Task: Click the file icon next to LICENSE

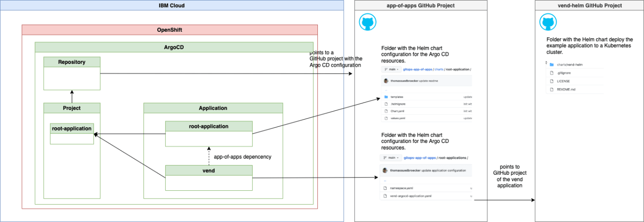Action: click(x=552, y=81)
